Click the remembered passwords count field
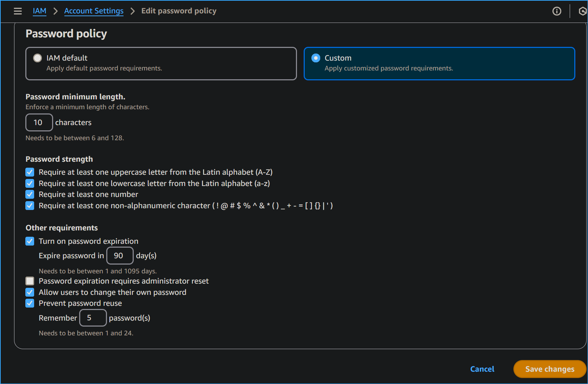 click(x=93, y=317)
